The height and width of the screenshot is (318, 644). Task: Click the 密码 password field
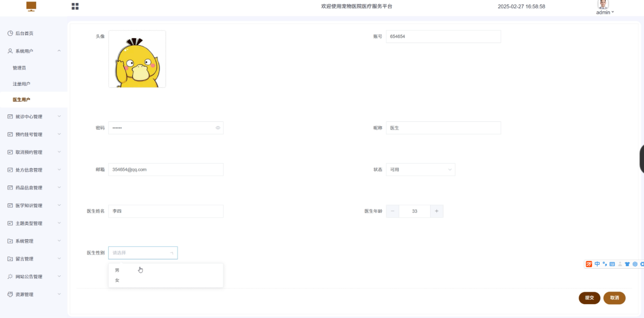(x=166, y=128)
